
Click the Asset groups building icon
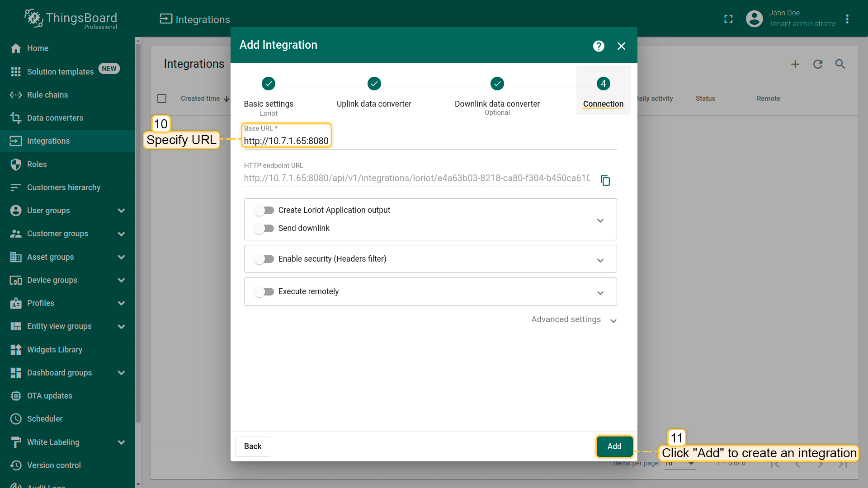click(x=16, y=257)
